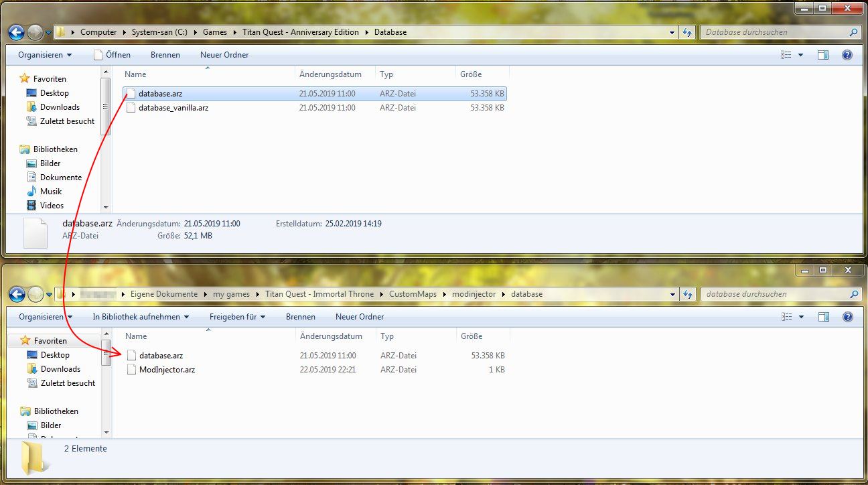Click forward arrow in Anniversary Edition Database window
868x485 pixels.
(x=35, y=32)
